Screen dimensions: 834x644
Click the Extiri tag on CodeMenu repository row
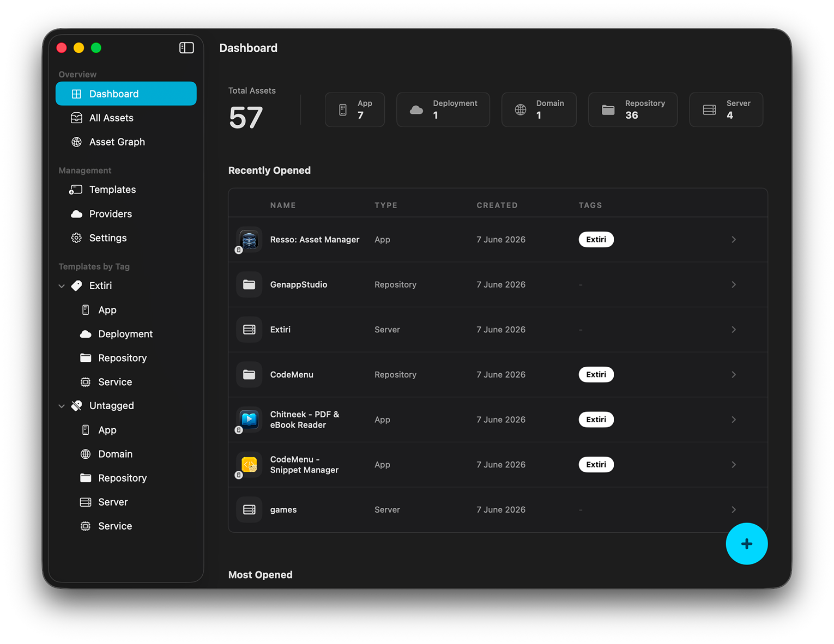[x=596, y=374]
